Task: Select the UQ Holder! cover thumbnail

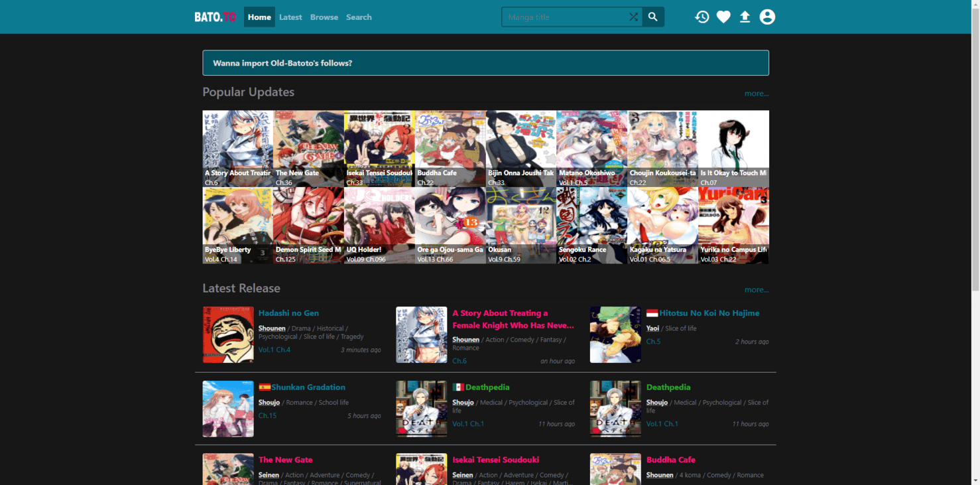Action: 379,225
